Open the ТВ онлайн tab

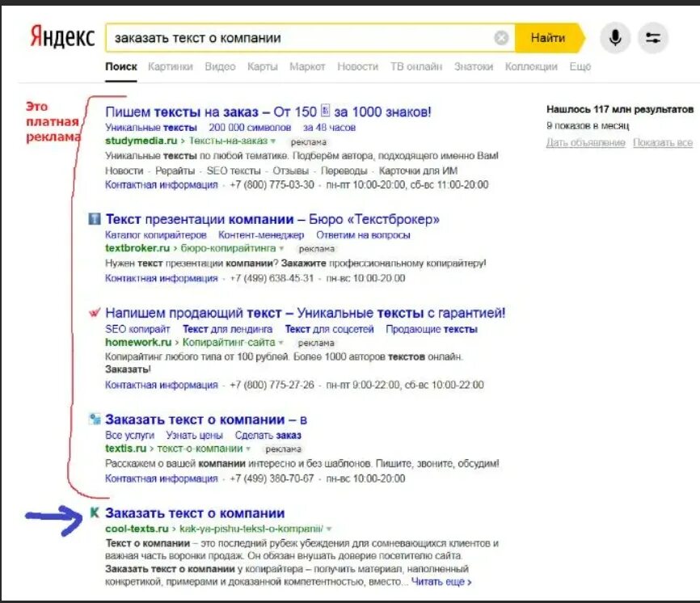(416, 66)
